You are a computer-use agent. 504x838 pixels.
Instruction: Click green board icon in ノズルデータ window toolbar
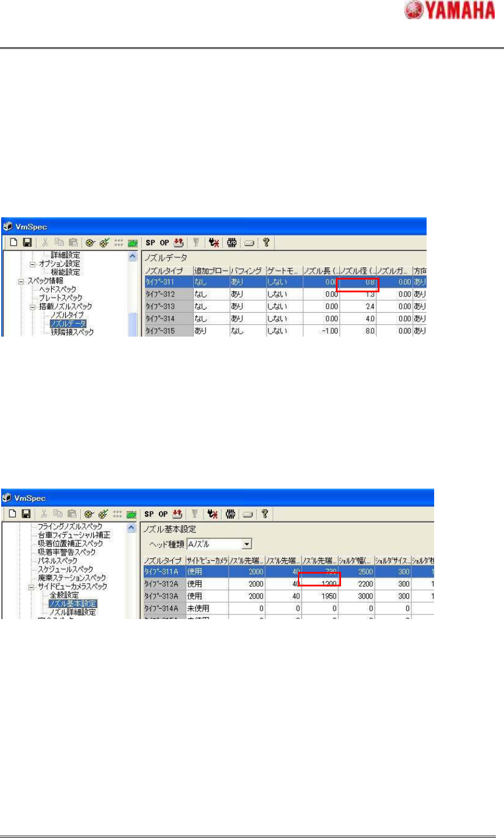(x=133, y=242)
